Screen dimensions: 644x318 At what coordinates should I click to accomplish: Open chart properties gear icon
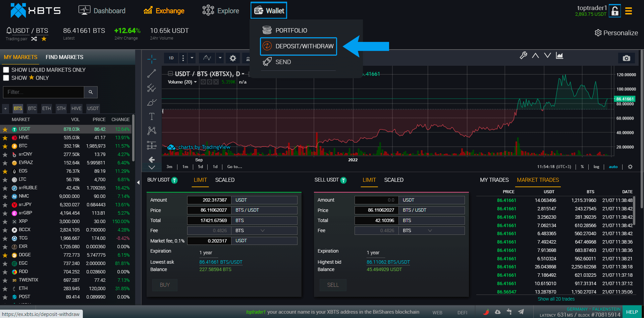point(233,58)
